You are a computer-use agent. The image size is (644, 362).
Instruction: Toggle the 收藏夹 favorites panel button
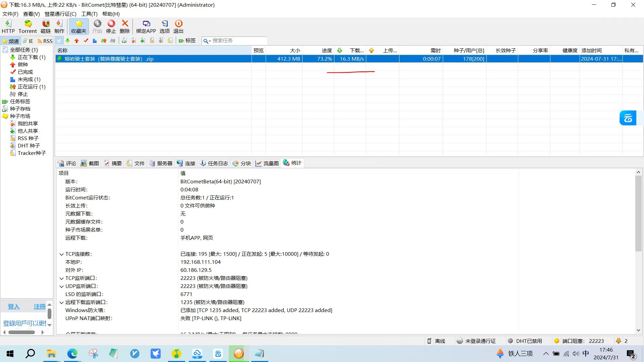(x=79, y=26)
